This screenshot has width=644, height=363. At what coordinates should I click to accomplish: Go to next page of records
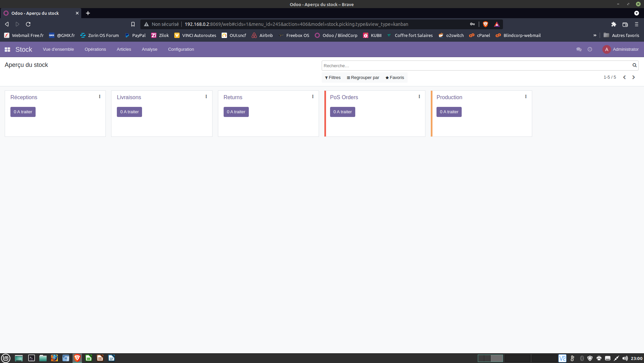(x=634, y=77)
